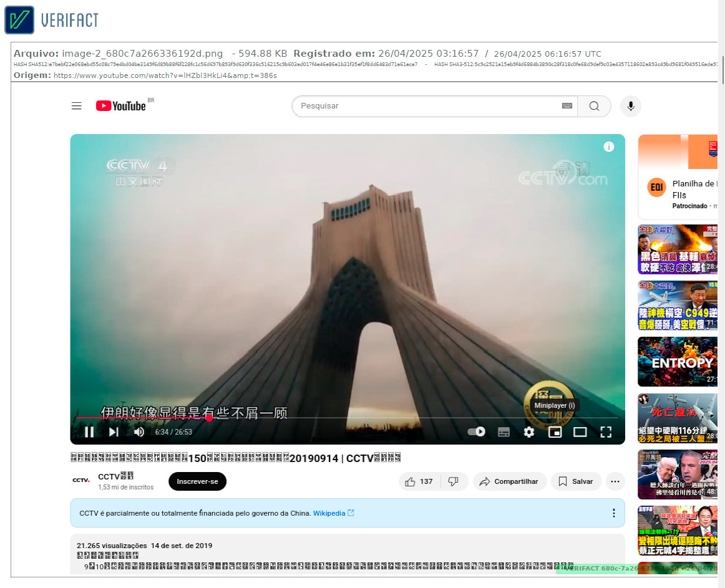Click the 14 de set. de 2019 date
The image size is (725, 588).
[182, 546]
